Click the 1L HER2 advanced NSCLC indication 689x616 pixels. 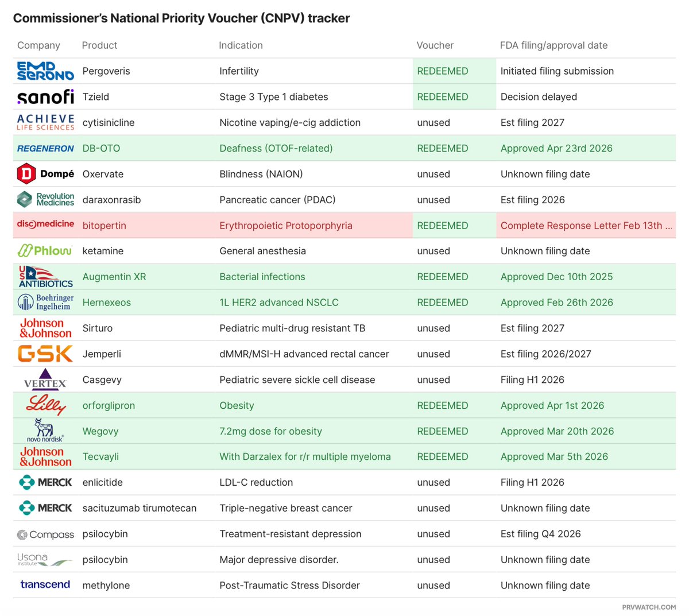[279, 303]
